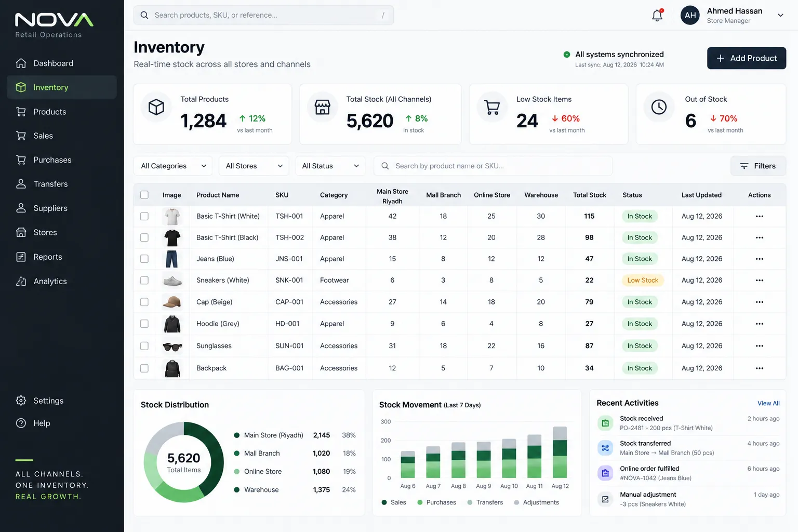
Task: Toggle the select-all header checkbox
Action: pyautogui.click(x=144, y=195)
